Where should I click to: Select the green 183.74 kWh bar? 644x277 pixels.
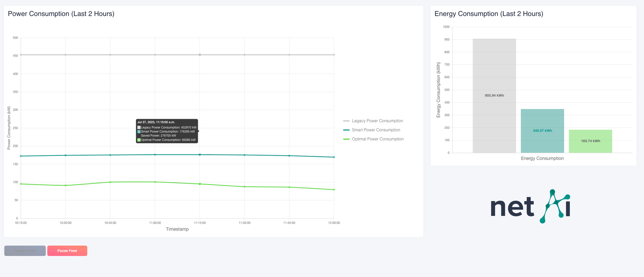click(590, 141)
